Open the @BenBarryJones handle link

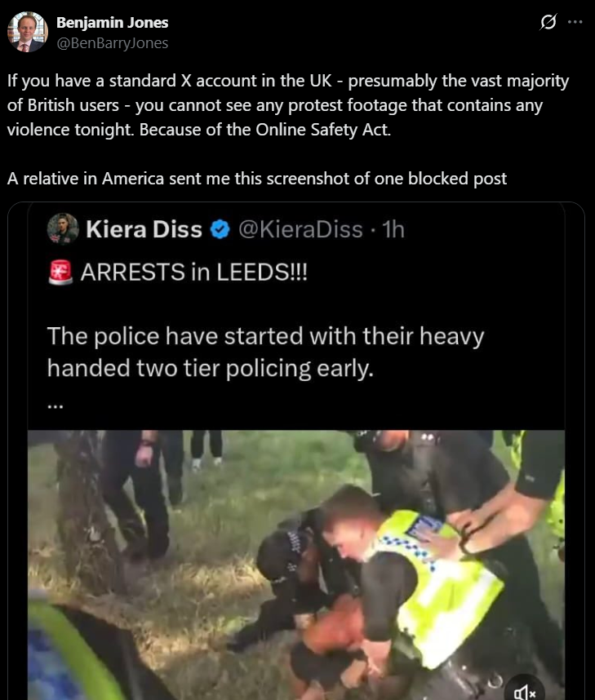(112, 43)
